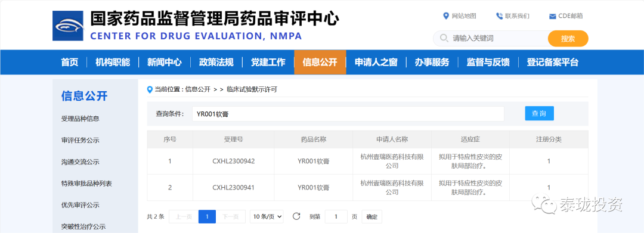Open the 党建工作 menu
Image resolution: width=644 pixels, height=233 pixels.
[x=268, y=63]
